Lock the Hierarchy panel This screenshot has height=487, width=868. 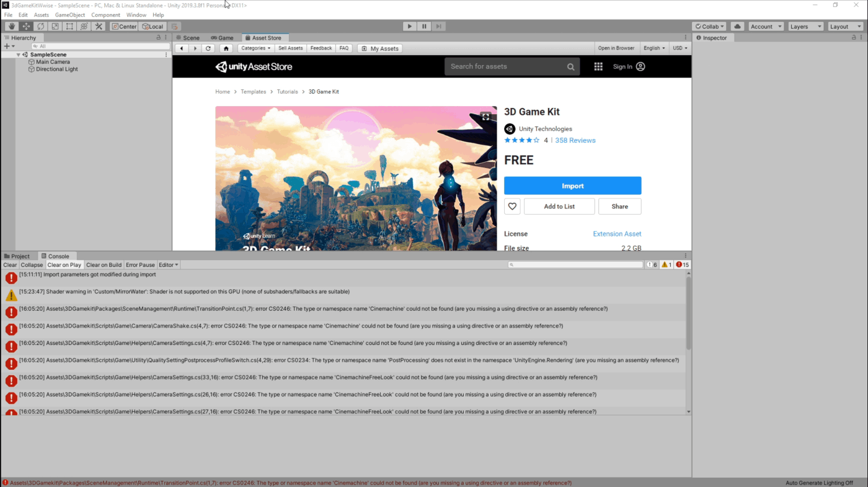point(159,38)
